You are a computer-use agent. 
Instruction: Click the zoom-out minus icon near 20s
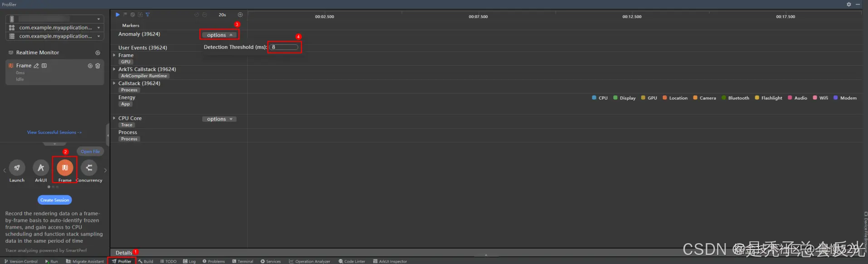tap(204, 14)
